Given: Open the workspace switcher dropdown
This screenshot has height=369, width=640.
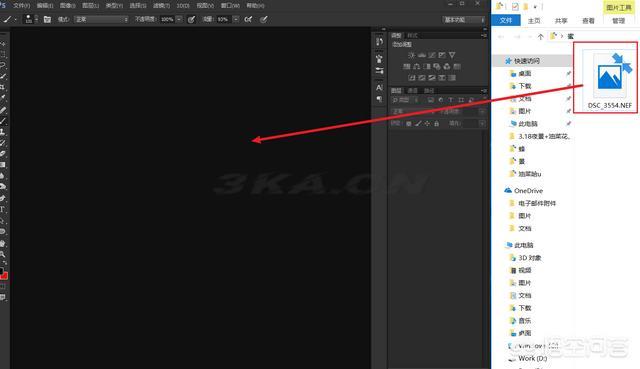Looking at the screenshot, I should click(464, 20).
